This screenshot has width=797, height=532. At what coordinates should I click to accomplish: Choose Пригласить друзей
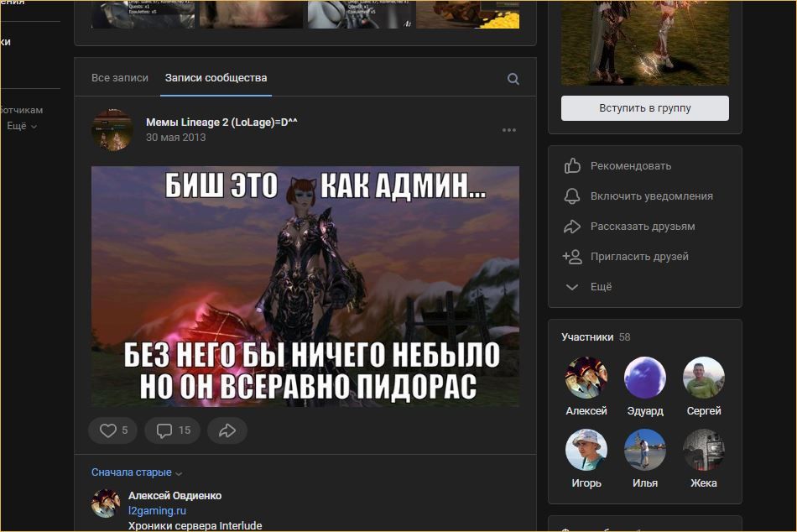(x=639, y=256)
